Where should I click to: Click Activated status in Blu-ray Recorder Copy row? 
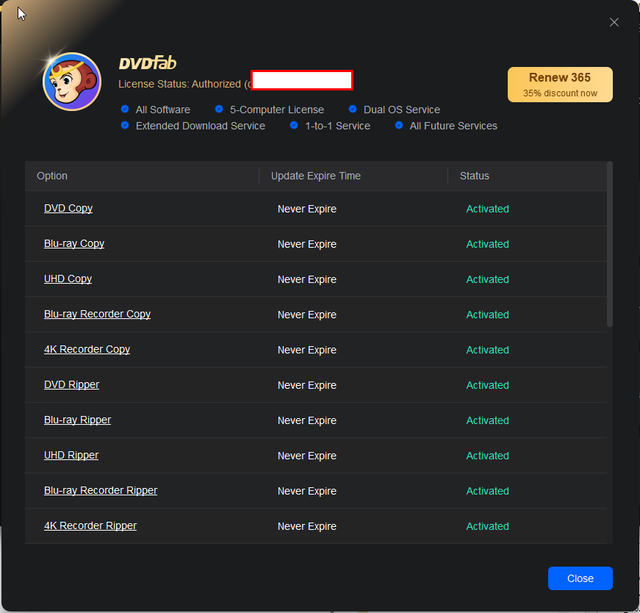click(x=487, y=315)
